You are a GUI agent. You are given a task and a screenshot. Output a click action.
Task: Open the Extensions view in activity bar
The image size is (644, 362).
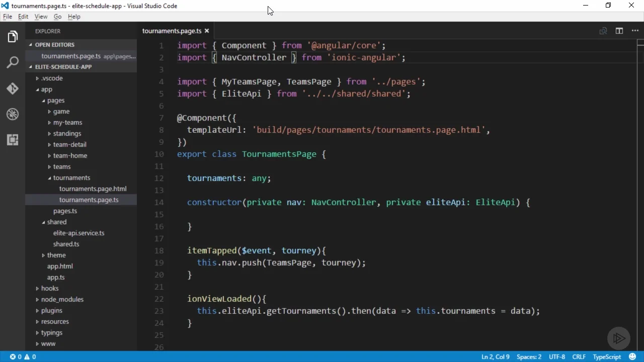click(13, 140)
